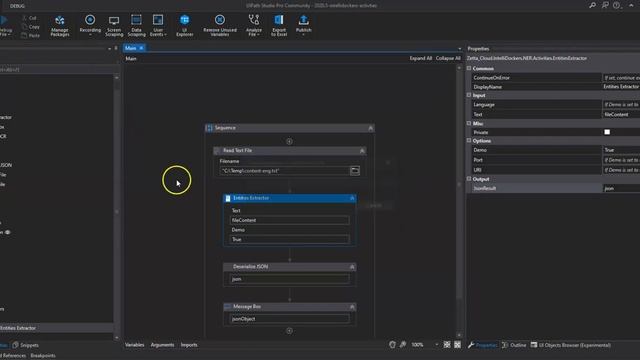Click the Cut command
This screenshot has width=640, height=360.
29,18
